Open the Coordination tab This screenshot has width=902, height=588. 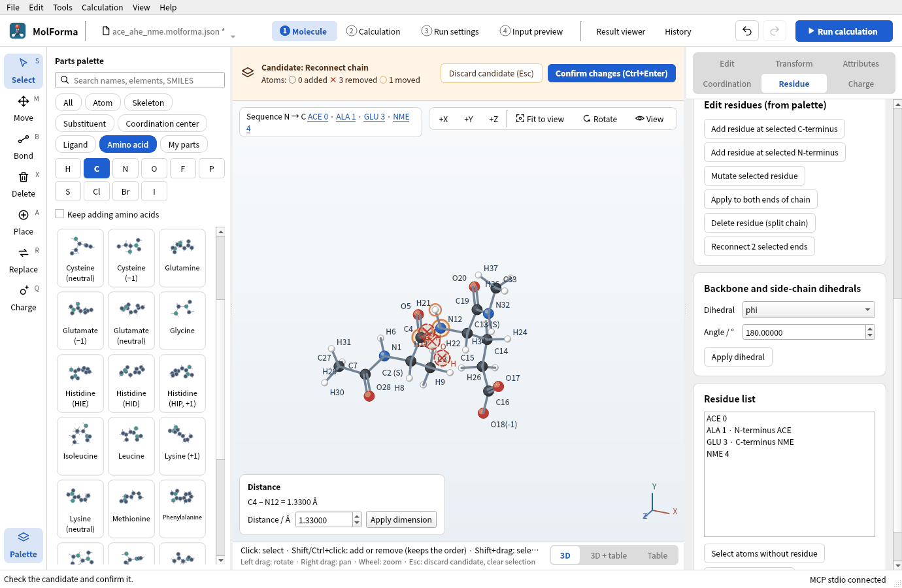click(727, 84)
